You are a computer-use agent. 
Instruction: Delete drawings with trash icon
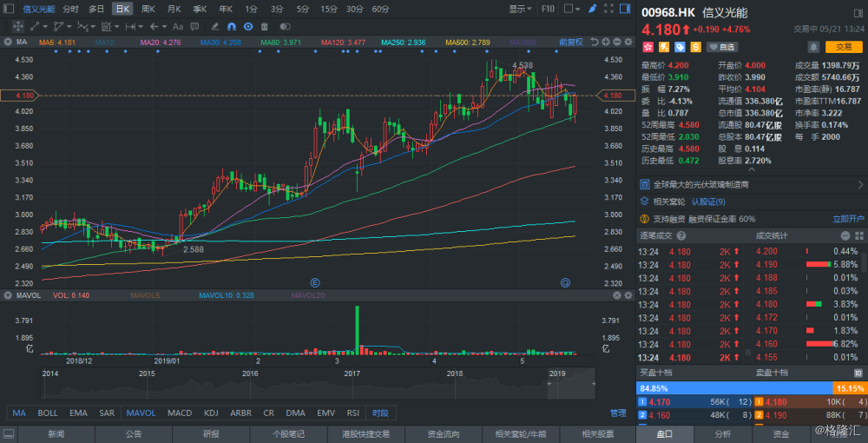click(265, 26)
